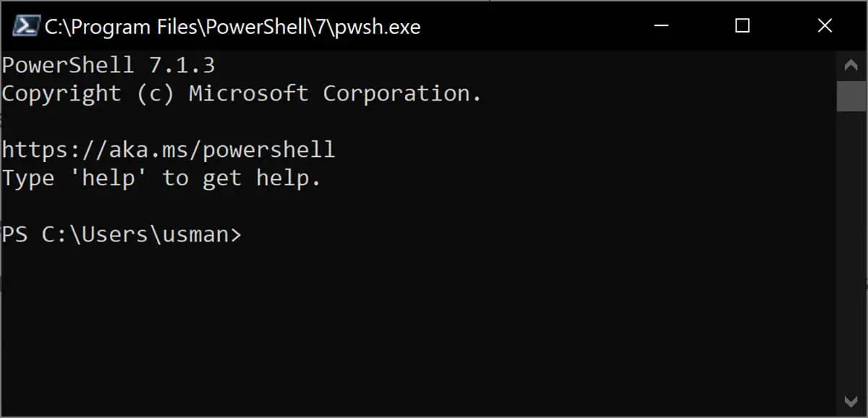Click the scrollbar down arrow
868x418 pixels.
click(x=851, y=400)
